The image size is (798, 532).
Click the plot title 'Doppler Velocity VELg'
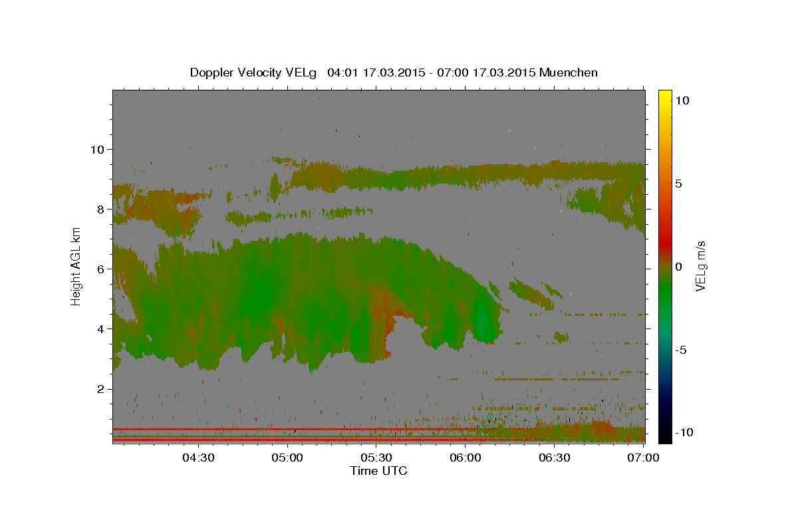(254, 72)
